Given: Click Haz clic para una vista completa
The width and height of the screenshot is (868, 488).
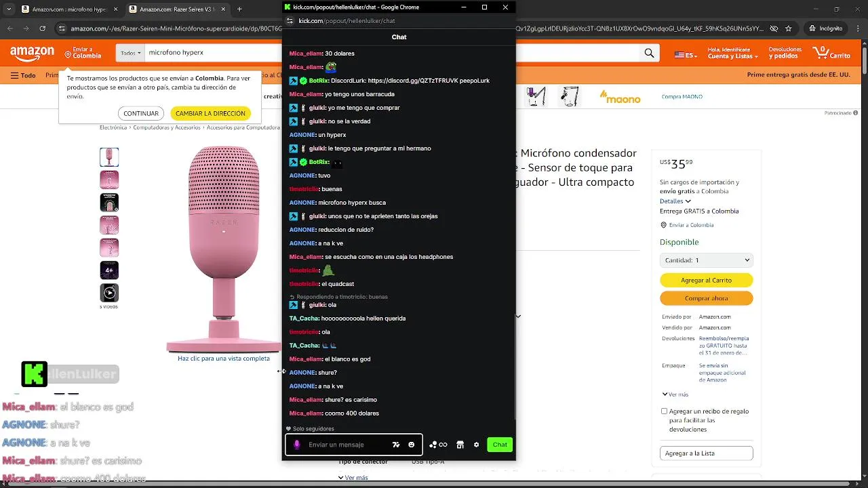Looking at the screenshot, I should 224,359.
